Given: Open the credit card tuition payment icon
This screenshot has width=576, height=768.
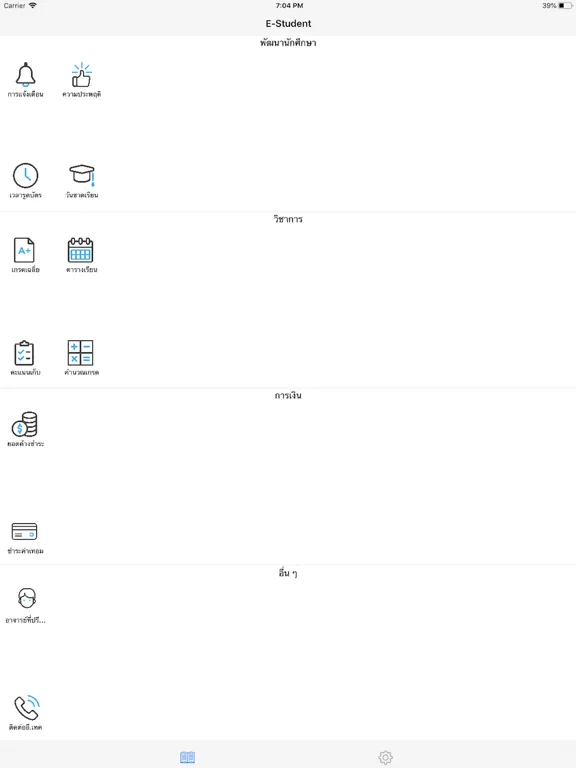Looking at the screenshot, I should [24, 531].
